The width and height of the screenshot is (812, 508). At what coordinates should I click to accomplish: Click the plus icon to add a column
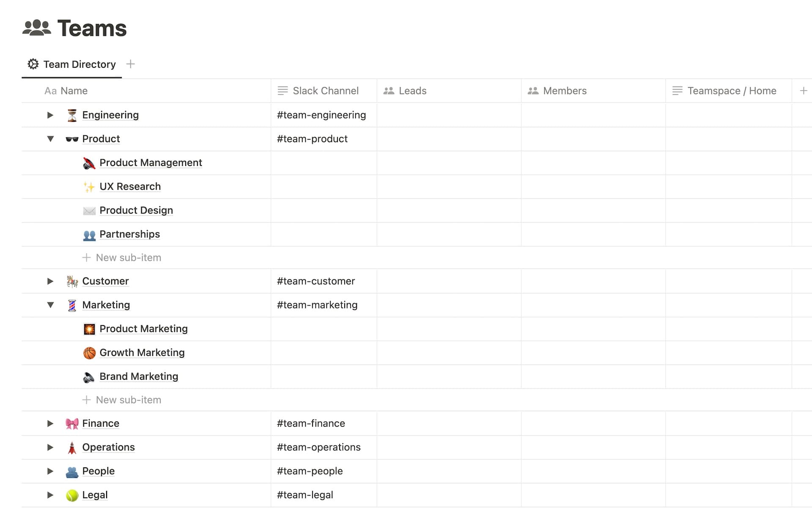[803, 91]
